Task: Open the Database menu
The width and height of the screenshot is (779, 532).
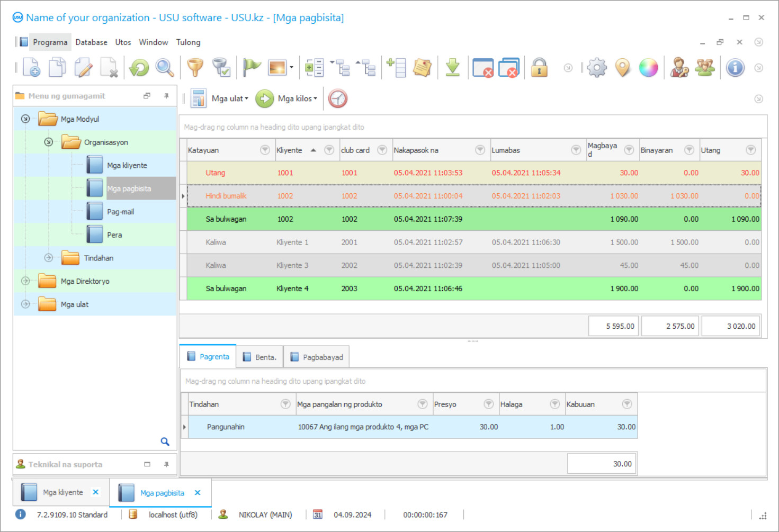Action: pyautogui.click(x=91, y=42)
